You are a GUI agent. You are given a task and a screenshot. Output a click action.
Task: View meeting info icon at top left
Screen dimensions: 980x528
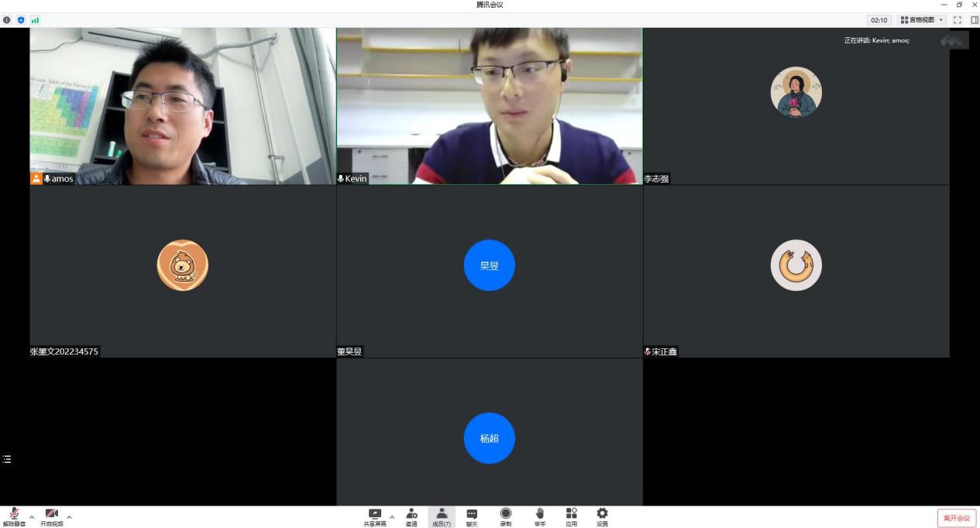[7, 20]
